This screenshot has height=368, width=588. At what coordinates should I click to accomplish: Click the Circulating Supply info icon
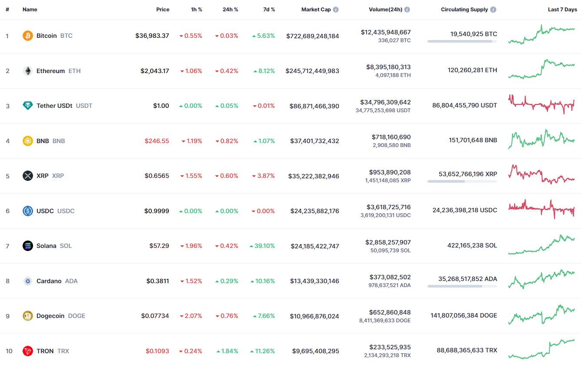click(x=493, y=10)
